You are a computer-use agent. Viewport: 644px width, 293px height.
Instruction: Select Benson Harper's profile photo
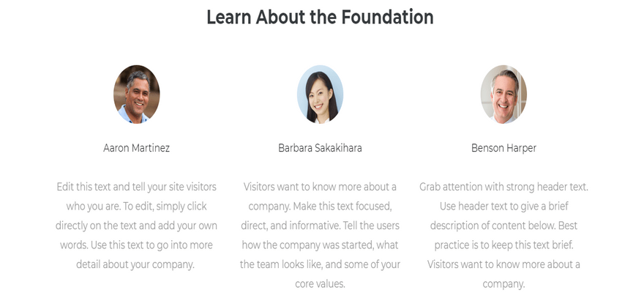point(503,94)
